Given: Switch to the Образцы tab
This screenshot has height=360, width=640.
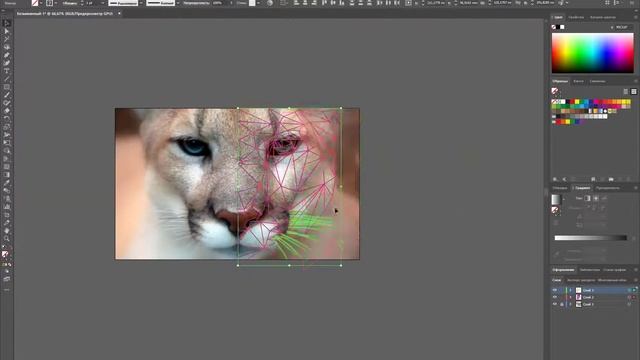Looking at the screenshot, I should (560, 81).
